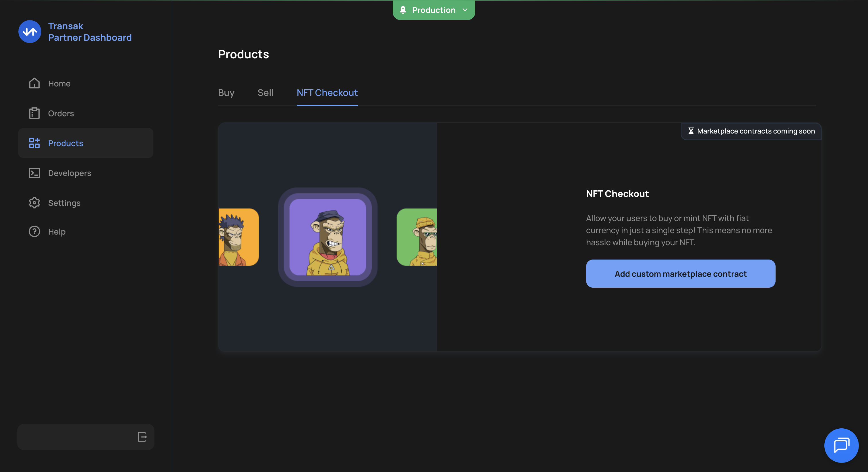Click the Orders clipboard icon

click(x=34, y=113)
